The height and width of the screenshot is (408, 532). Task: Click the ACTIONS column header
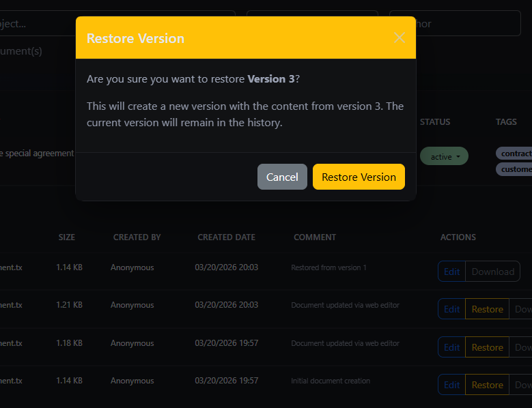458,237
